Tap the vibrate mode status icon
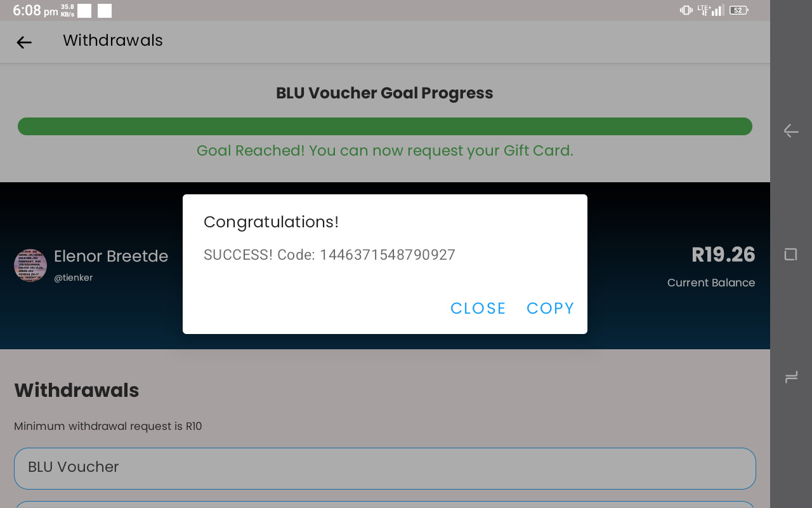Image resolution: width=812 pixels, height=508 pixels. [x=686, y=10]
